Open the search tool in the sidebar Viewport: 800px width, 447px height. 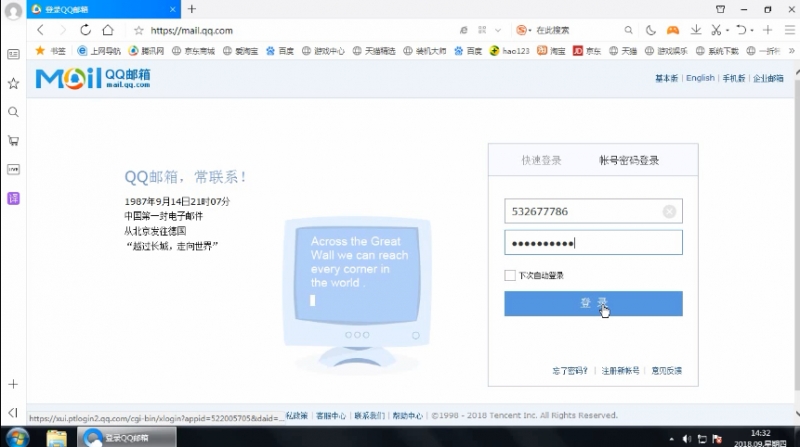[x=13, y=112]
